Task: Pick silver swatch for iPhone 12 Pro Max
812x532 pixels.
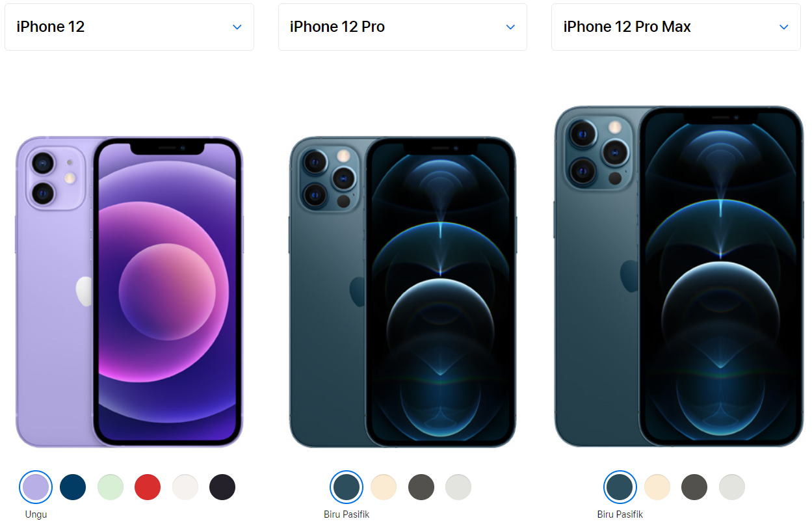Action: click(732, 487)
